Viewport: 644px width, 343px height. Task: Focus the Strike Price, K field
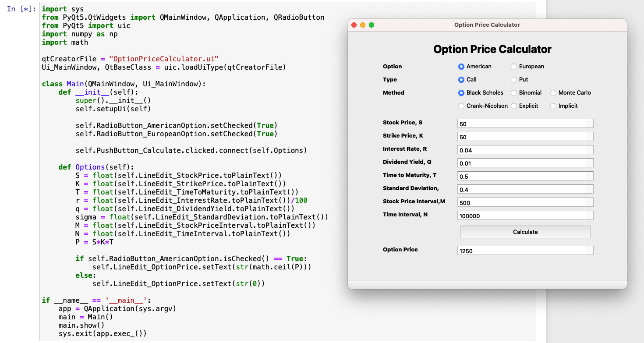point(521,137)
